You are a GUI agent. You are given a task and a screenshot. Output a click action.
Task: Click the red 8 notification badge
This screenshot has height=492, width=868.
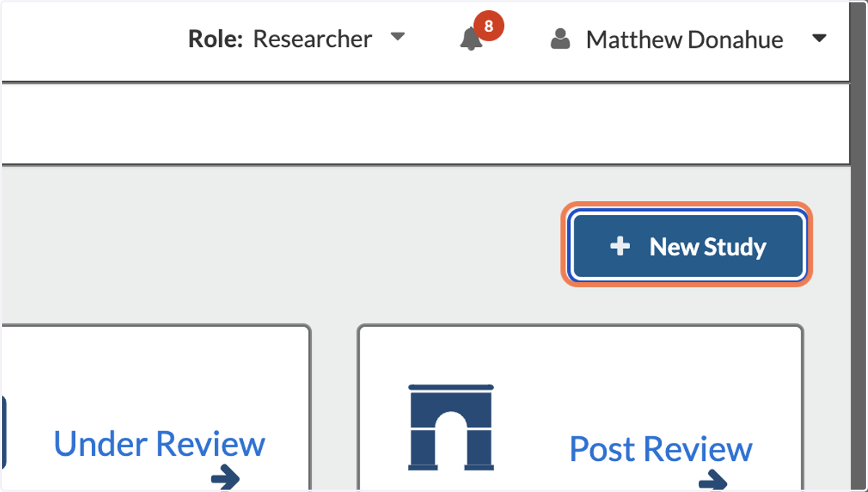coord(489,27)
